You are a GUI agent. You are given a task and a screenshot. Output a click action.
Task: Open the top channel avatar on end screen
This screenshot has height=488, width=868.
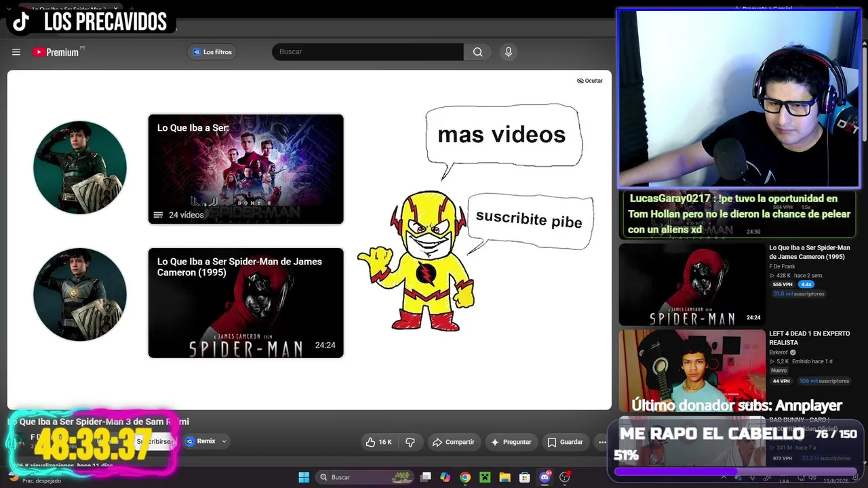[80, 167]
